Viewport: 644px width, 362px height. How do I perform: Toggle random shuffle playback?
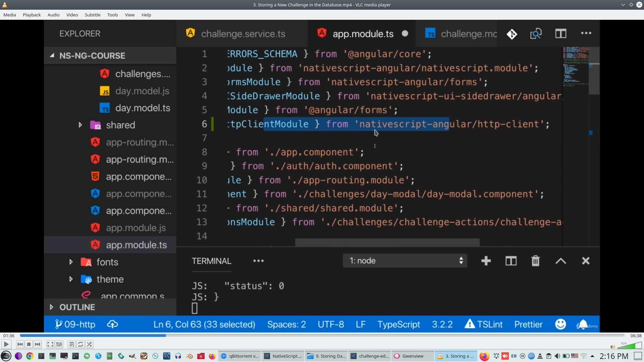point(89,344)
